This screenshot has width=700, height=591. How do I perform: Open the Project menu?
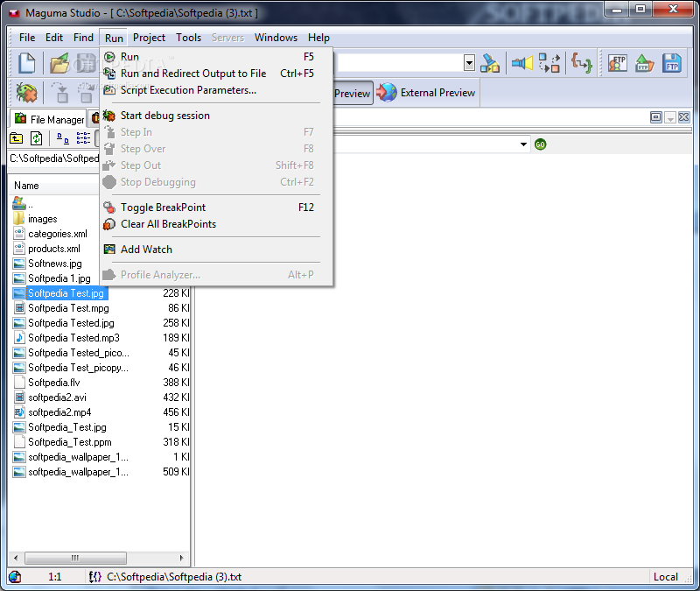[x=149, y=38]
